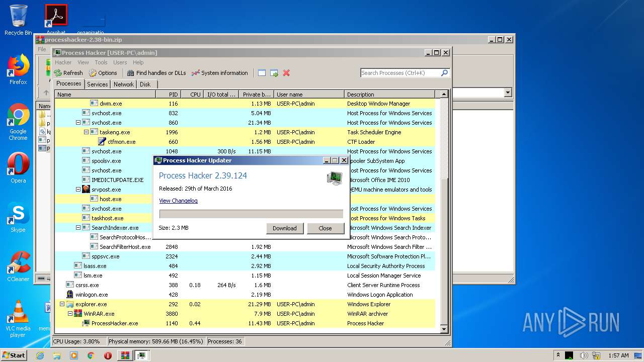Open the Users menu

(x=120, y=62)
